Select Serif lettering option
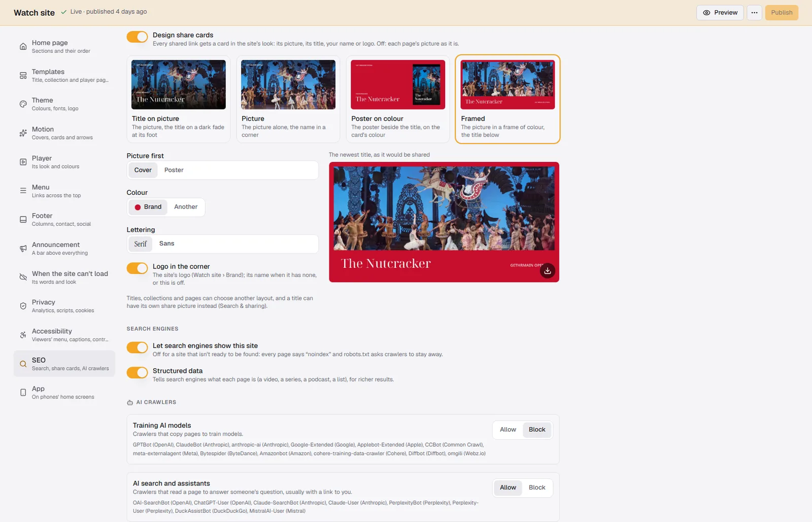Viewport: 812px width, 522px height. [x=140, y=244]
